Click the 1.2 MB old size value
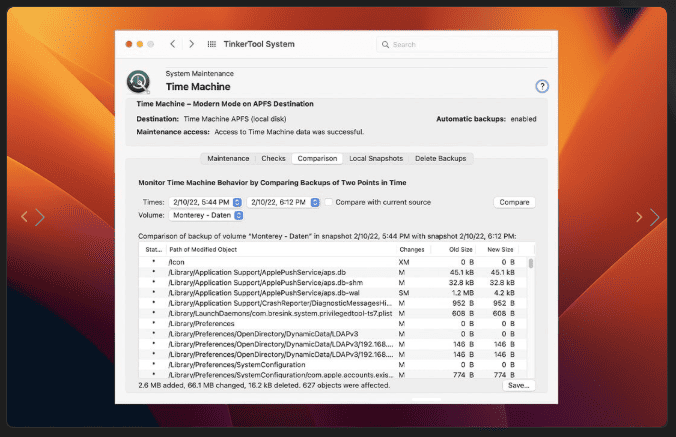 (x=463, y=293)
